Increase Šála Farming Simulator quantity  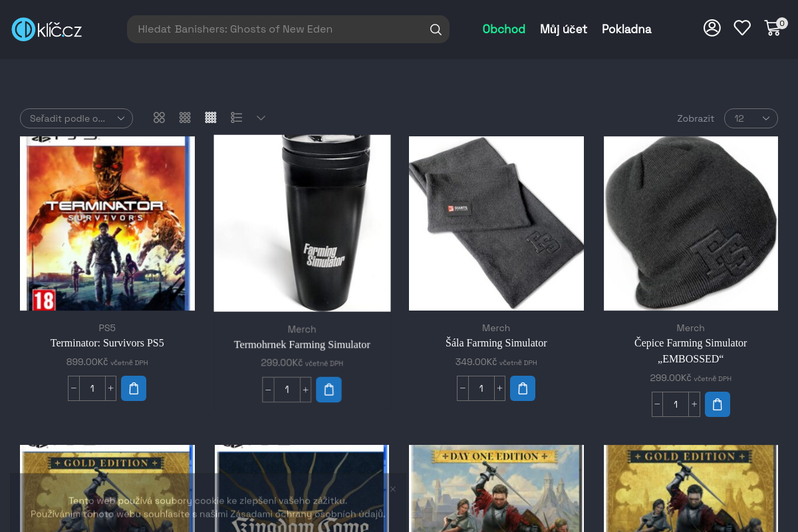(499, 388)
